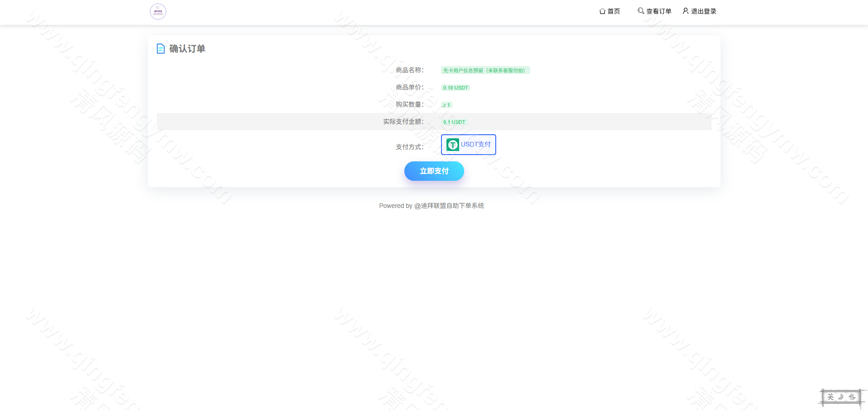Click the 确认订单 heading text
This screenshot has height=410, width=868.
pyautogui.click(x=187, y=49)
